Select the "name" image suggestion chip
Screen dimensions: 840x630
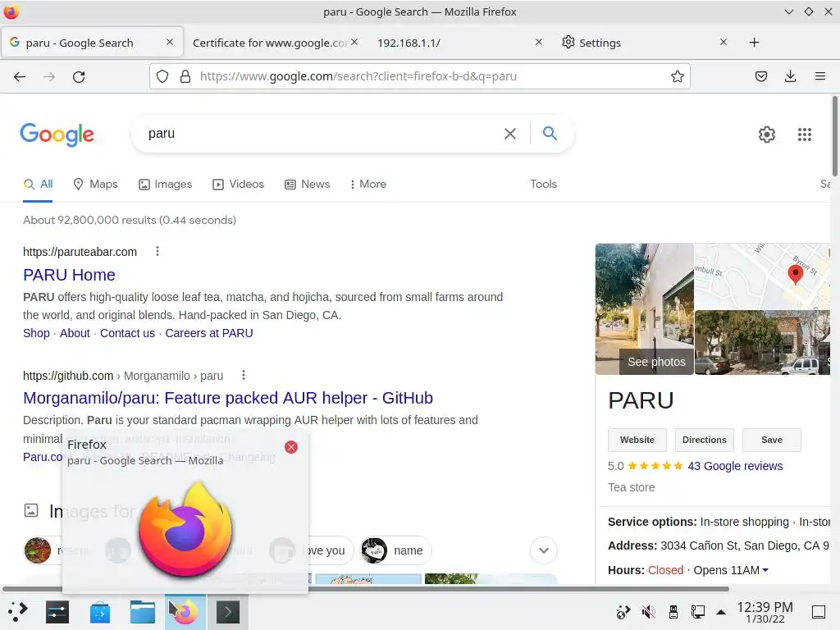coord(396,550)
